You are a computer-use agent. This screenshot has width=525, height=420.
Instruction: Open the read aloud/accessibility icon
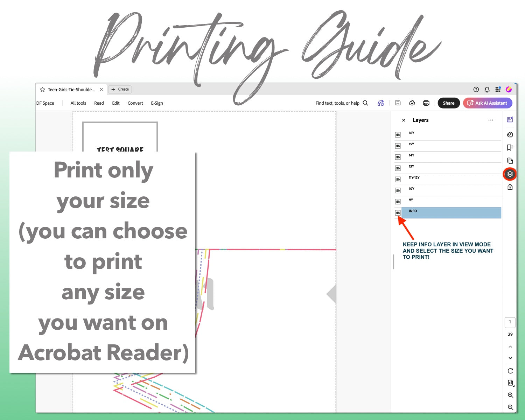coord(381,103)
